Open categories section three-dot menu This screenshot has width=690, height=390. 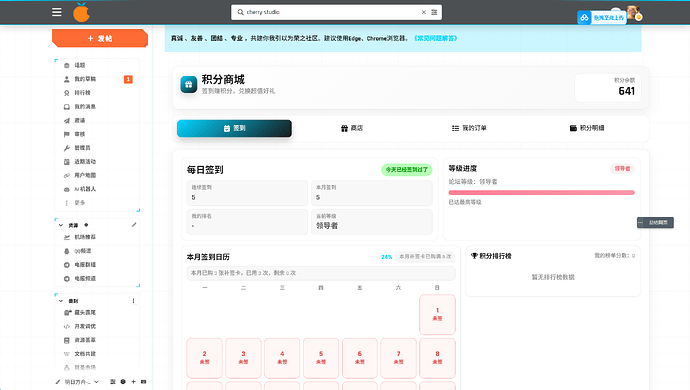(x=133, y=301)
